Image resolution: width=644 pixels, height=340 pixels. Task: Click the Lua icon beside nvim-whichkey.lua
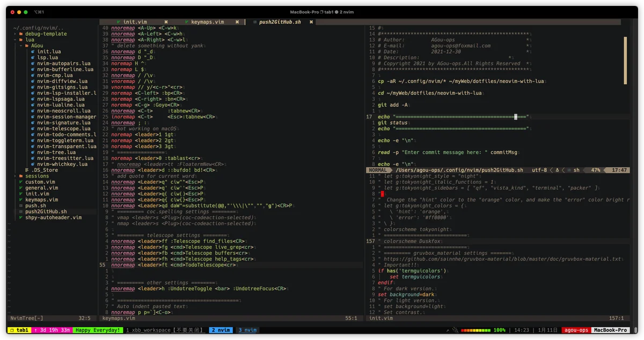point(33,164)
